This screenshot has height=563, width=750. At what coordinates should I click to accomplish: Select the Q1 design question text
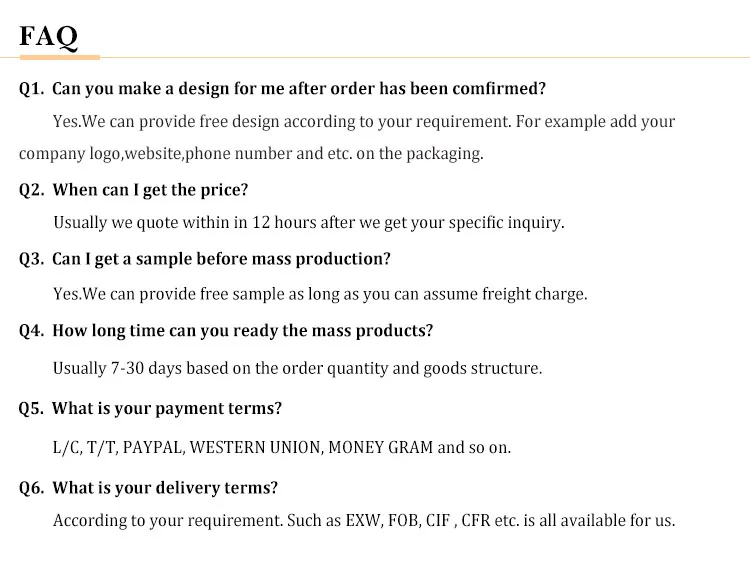pos(299,89)
